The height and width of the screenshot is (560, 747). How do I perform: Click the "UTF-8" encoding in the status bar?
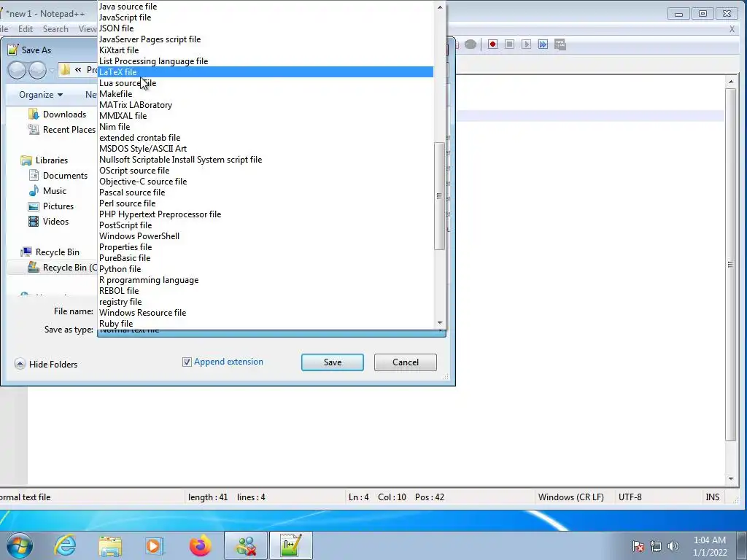[630, 497]
